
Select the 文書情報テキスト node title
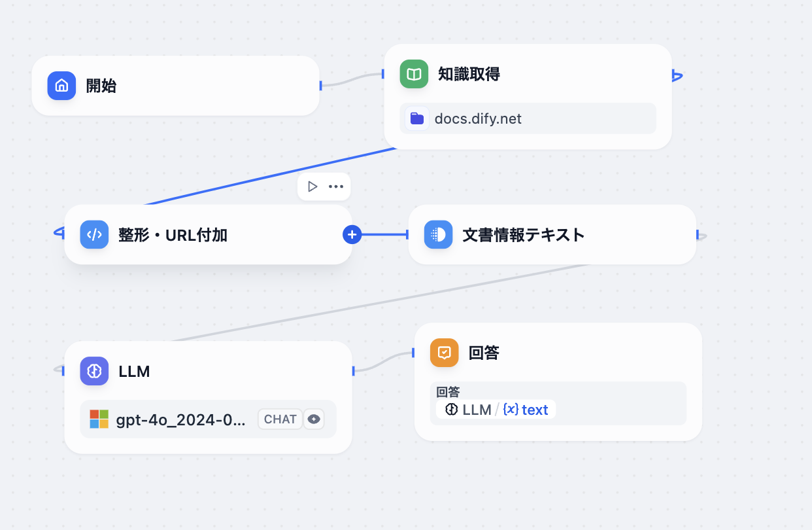click(523, 235)
